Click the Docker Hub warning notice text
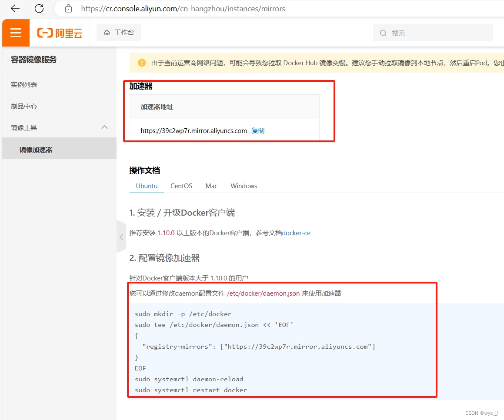 pyautogui.click(x=327, y=63)
